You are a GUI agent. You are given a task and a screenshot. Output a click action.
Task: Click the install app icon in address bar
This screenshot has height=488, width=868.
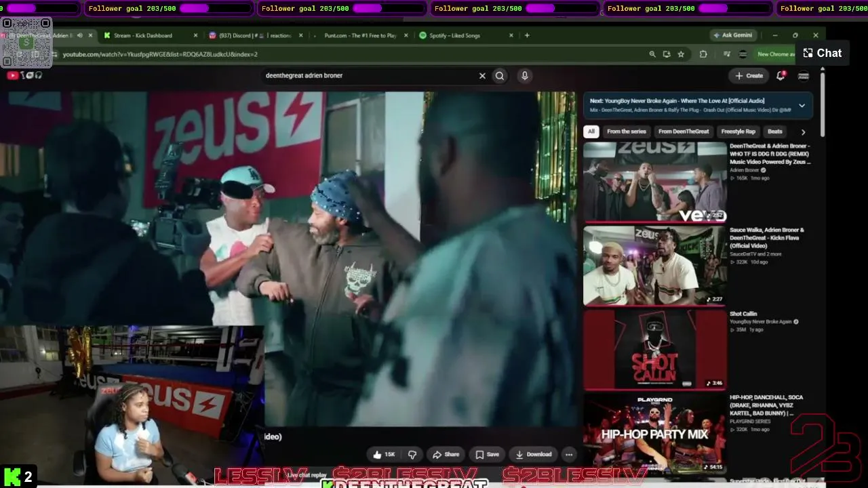click(667, 54)
